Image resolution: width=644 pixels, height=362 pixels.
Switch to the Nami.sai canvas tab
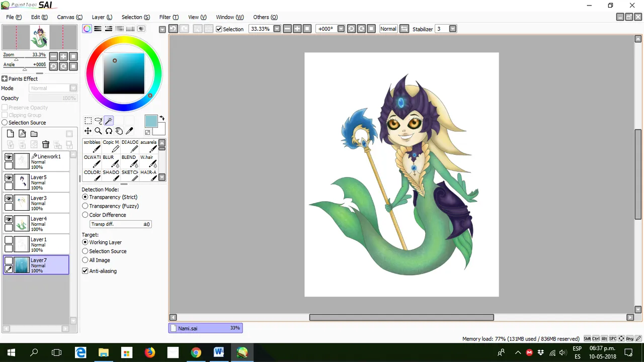pyautogui.click(x=205, y=328)
